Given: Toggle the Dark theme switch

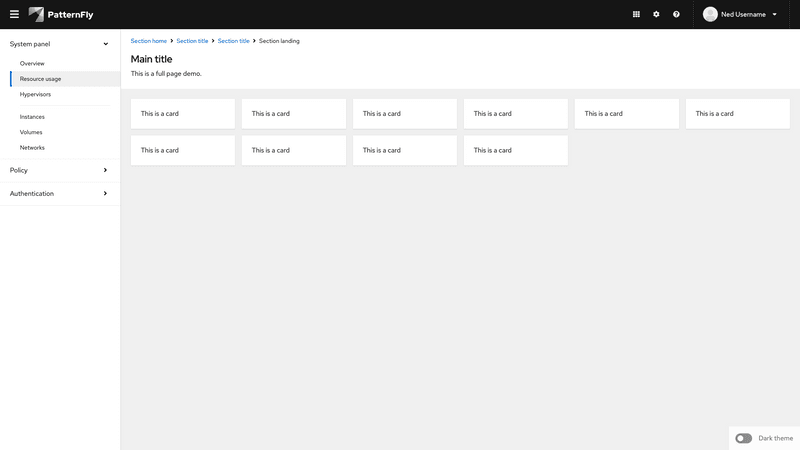Looking at the screenshot, I should 743,438.
